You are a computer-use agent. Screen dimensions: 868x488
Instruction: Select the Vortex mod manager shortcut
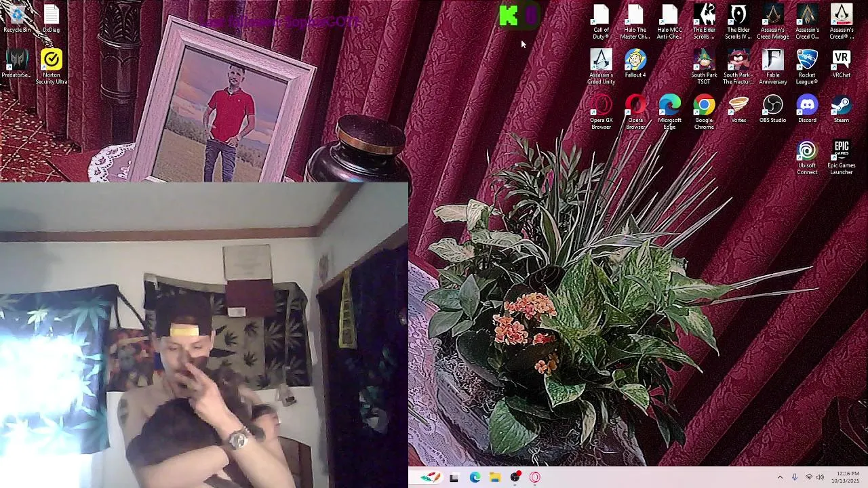(x=738, y=109)
